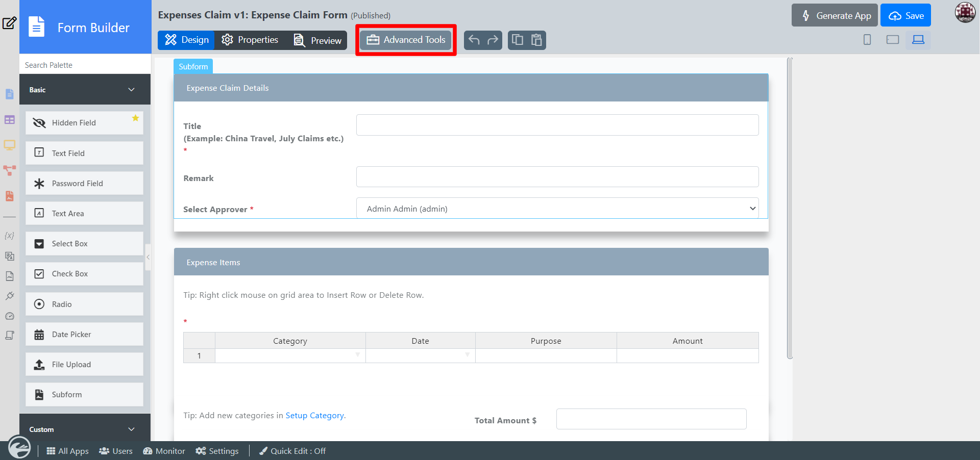Click the Generate App button

(x=835, y=15)
